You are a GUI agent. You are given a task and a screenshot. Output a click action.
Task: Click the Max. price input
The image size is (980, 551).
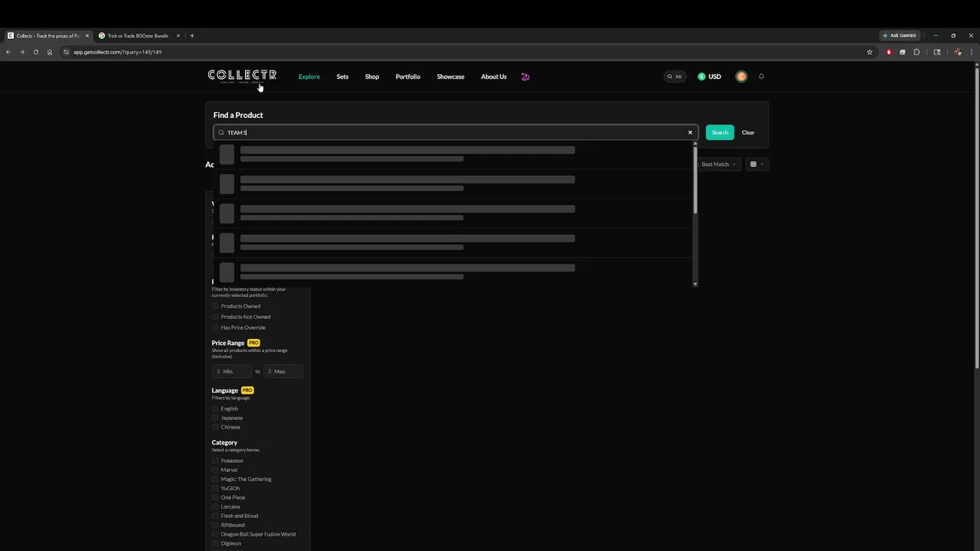click(284, 371)
